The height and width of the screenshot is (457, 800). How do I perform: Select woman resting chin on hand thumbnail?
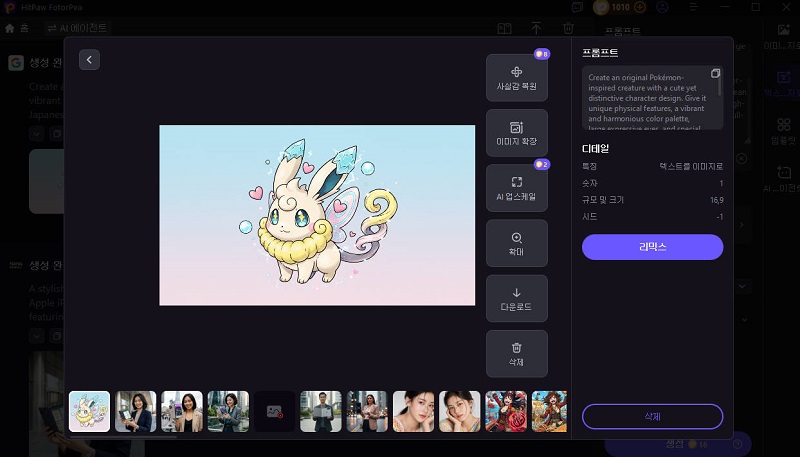tap(460, 412)
